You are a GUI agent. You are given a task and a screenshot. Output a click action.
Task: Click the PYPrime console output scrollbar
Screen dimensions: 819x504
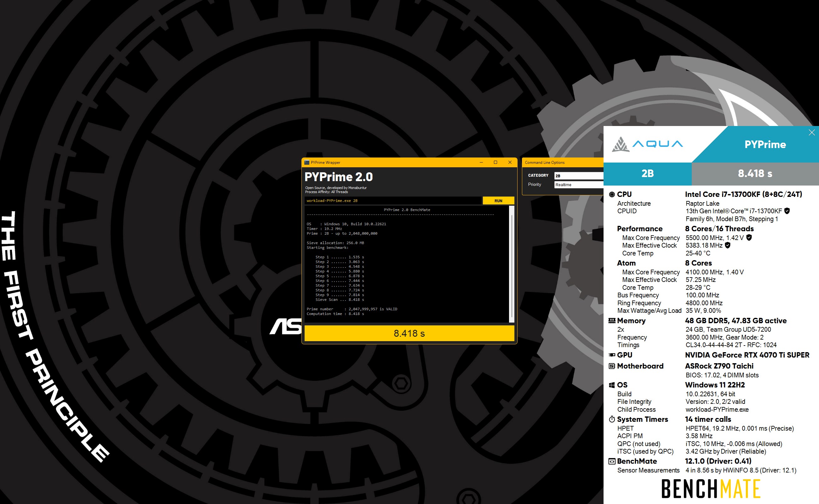[512, 264]
